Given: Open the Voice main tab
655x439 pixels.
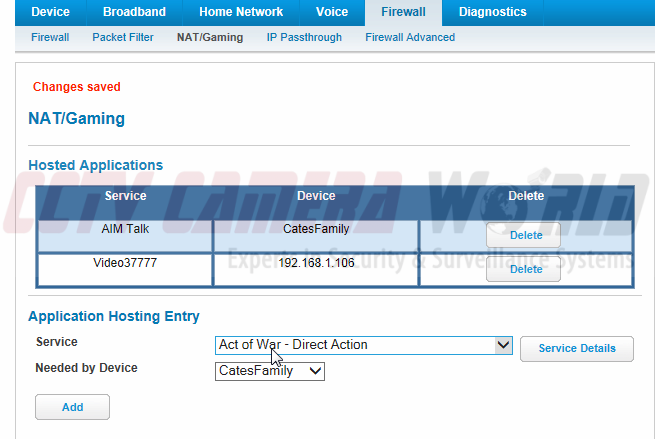Looking at the screenshot, I should click(332, 12).
